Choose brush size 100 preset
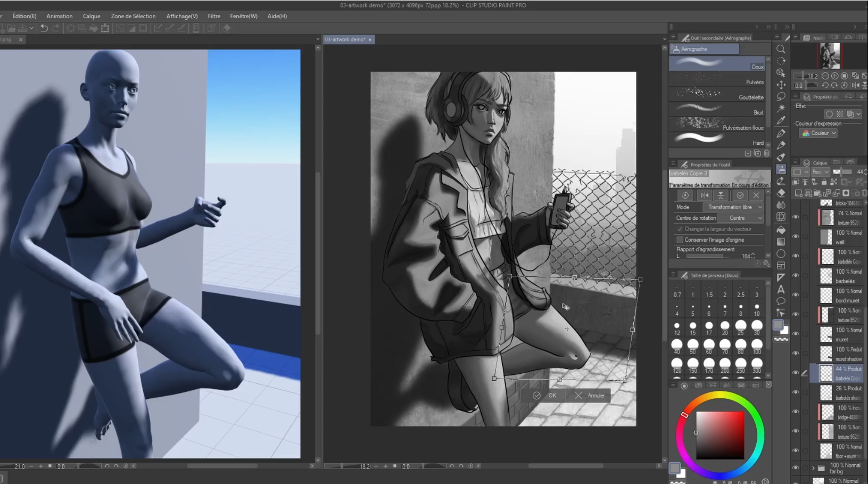868x484 pixels. pyautogui.click(x=757, y=347)
